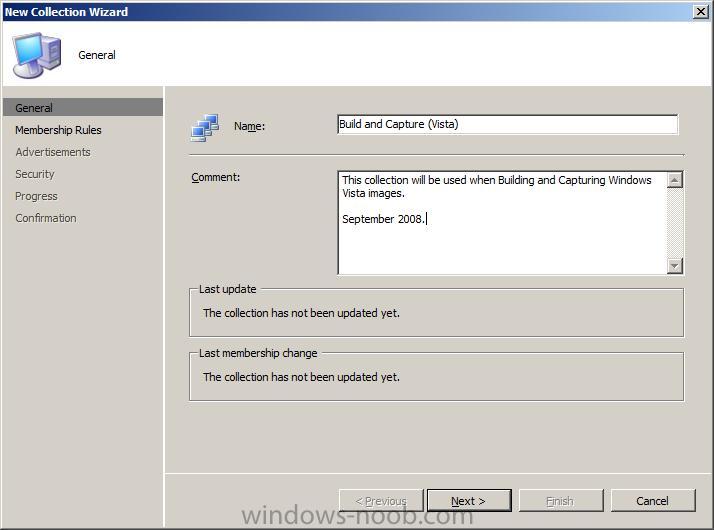Focus the Name input field
The width and height of the screenshot is (714, 530).
508,124
